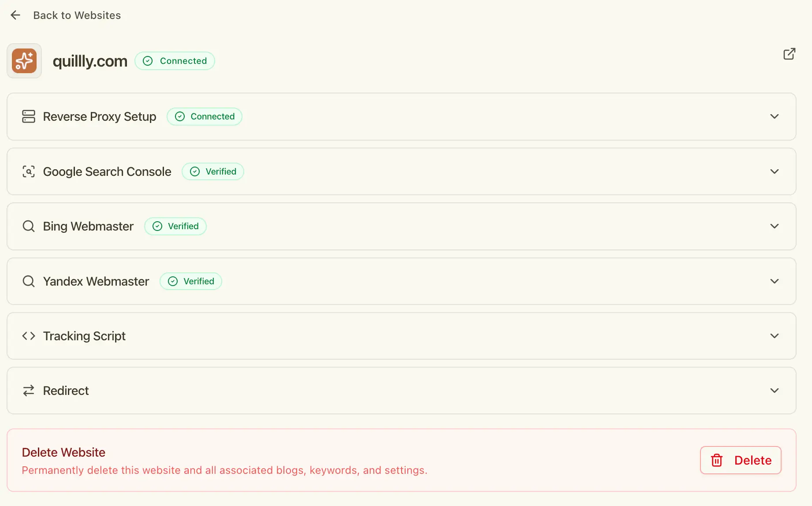Click Connected badge in Reverse Proxy Setup
The image size is (812, 506).
point(205,116)
